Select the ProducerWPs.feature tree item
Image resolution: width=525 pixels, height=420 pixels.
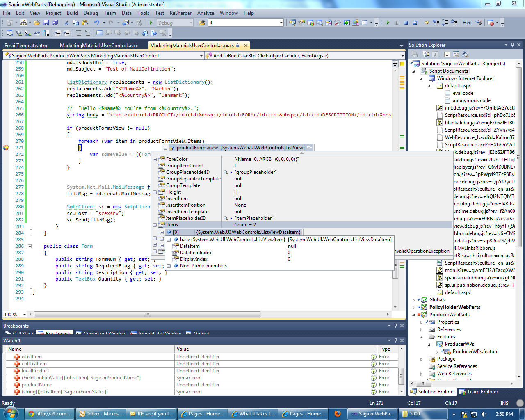[475, 352]
